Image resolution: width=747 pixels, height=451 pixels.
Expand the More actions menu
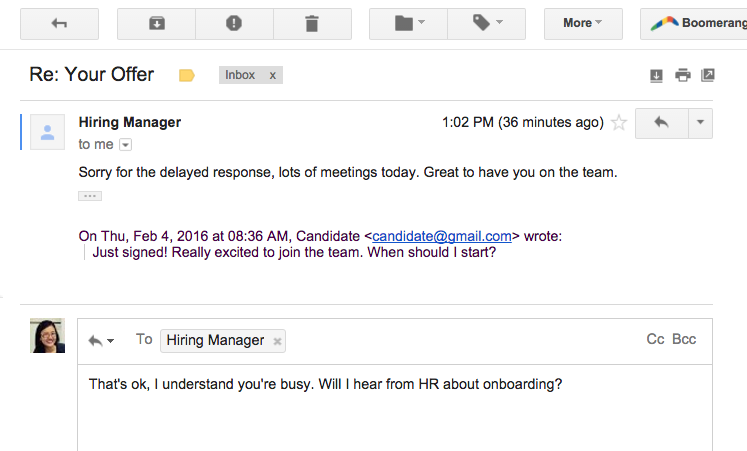[x=583, y=23]
